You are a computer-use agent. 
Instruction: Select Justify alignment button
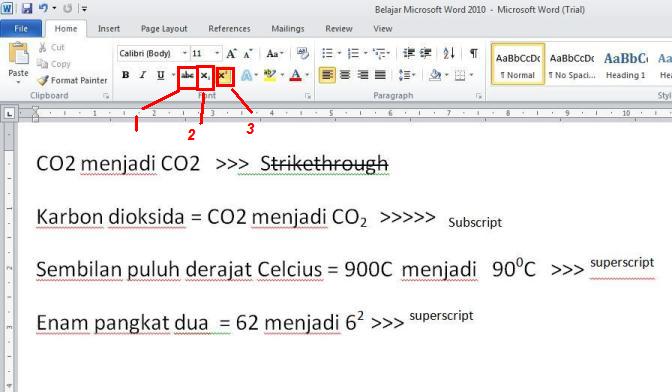381,75
